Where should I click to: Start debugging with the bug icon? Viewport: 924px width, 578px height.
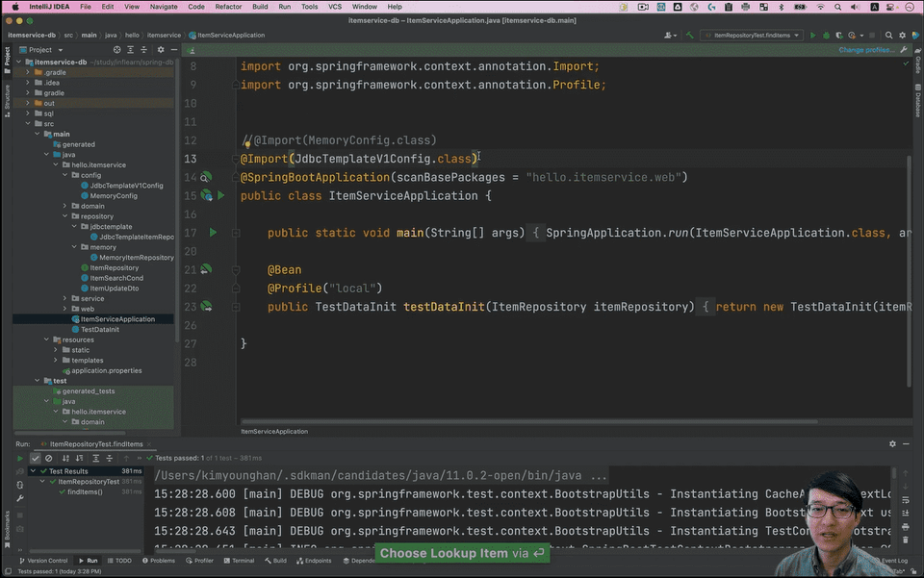[826, 36]
